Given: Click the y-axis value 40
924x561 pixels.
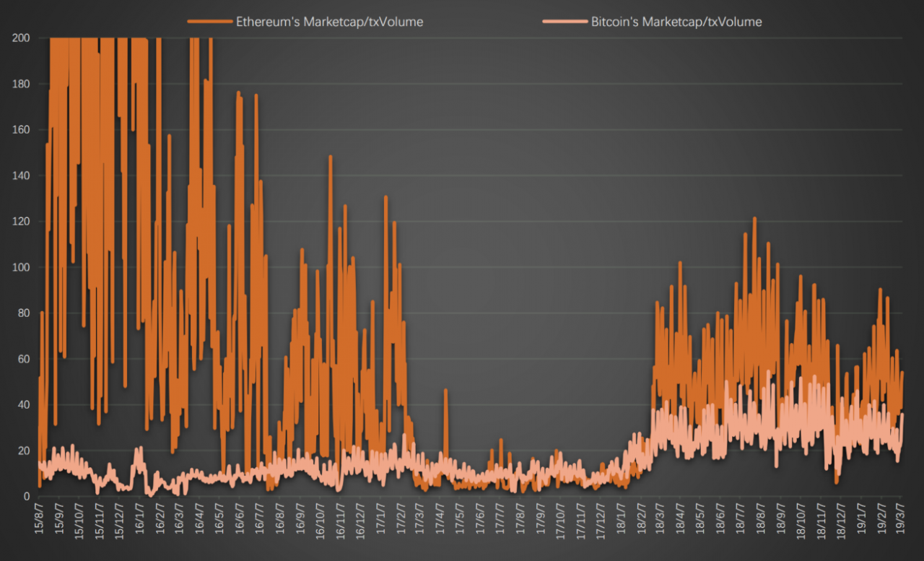Looking at the screenshot, I should pyautogui.click(x=24, y=404).
